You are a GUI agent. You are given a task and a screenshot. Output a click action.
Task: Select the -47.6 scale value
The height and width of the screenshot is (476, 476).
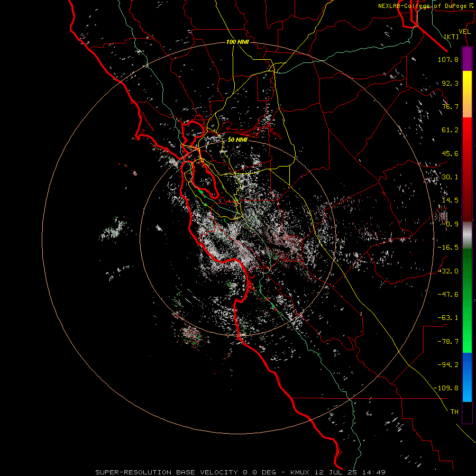[x=448, y=295]
